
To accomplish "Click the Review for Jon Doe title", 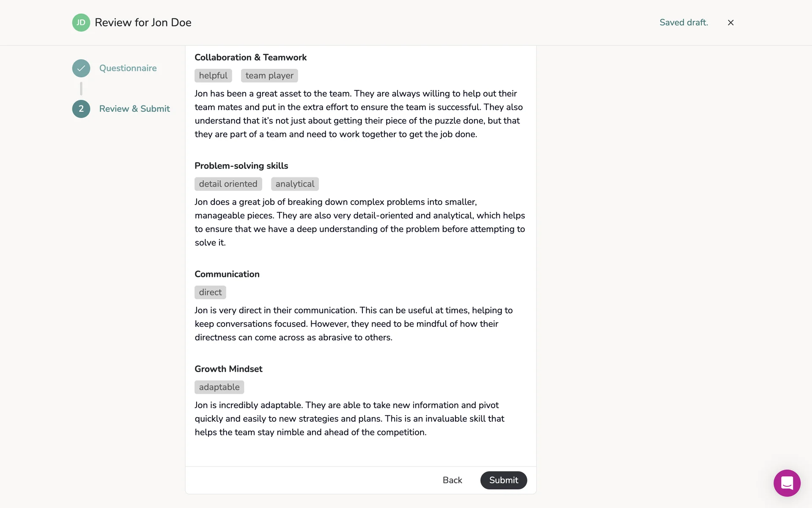I will point(143,22).
